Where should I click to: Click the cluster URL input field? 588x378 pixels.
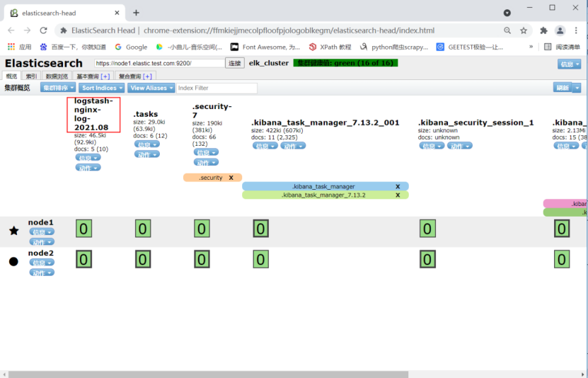click(x=159, y=63)
